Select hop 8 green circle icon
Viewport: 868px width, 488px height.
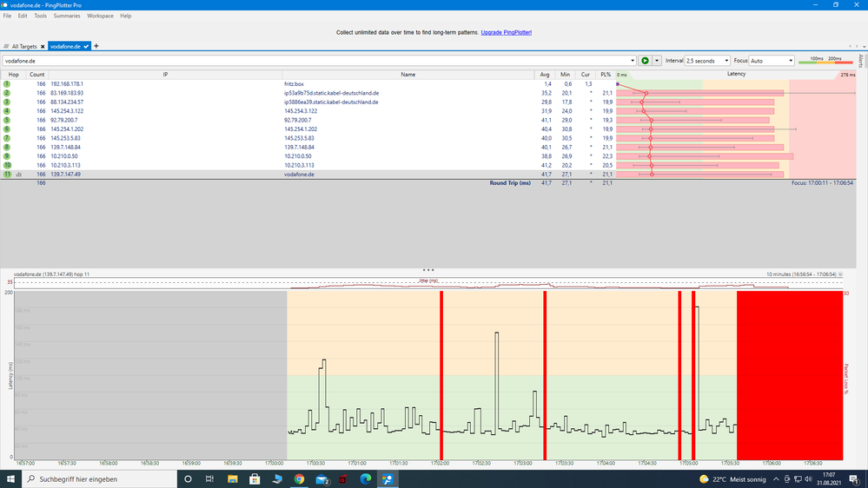[7, 147]
